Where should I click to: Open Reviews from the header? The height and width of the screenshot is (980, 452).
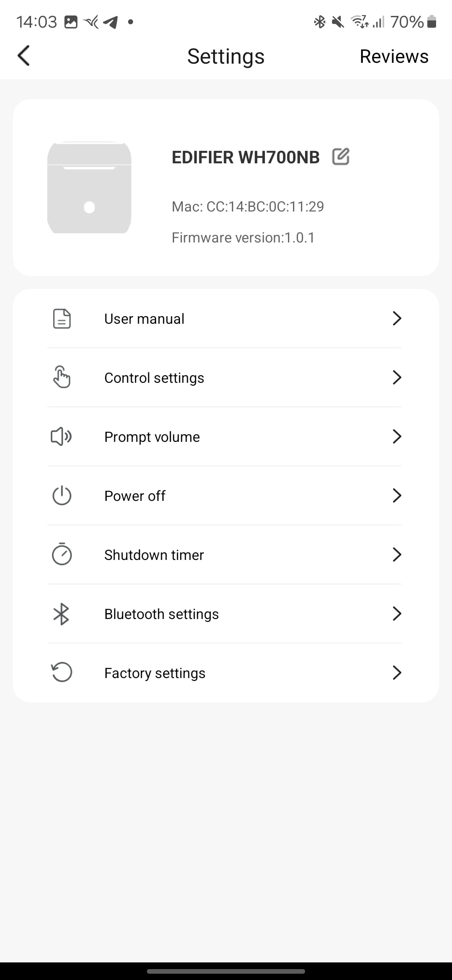[394, 56]
